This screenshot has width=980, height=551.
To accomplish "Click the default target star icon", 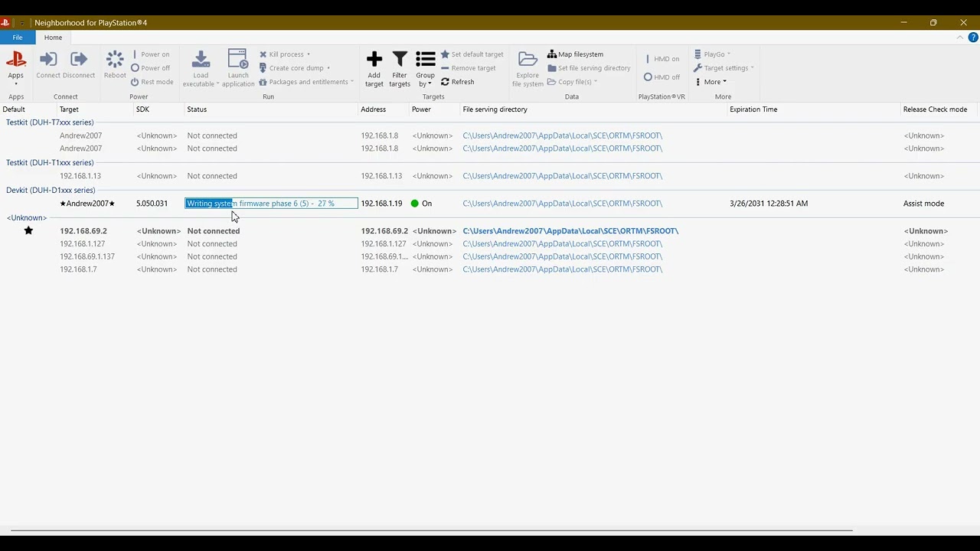I will point(28,230).
